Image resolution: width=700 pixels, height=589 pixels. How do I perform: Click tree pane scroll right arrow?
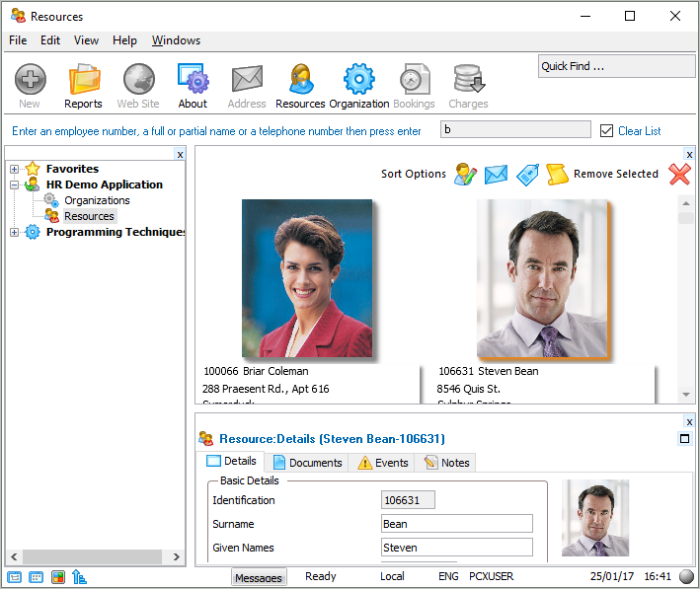pos(177,556)
